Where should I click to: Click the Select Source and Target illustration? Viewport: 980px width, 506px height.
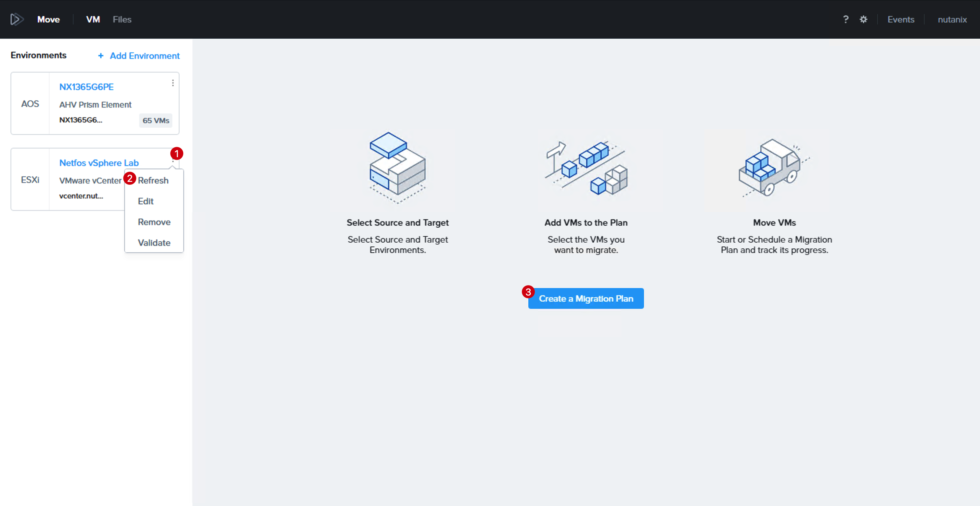click(397, 168)
